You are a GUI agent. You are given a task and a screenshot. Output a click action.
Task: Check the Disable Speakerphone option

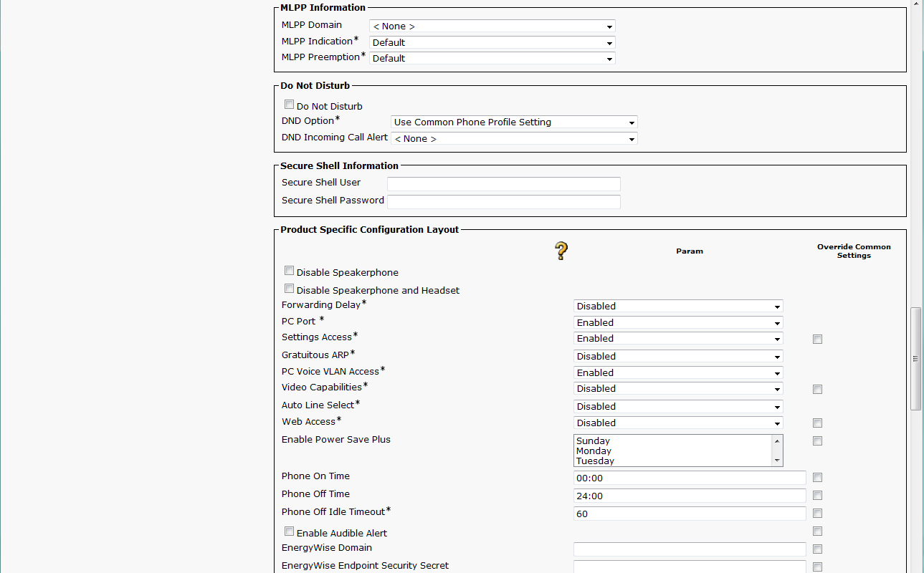289,271
